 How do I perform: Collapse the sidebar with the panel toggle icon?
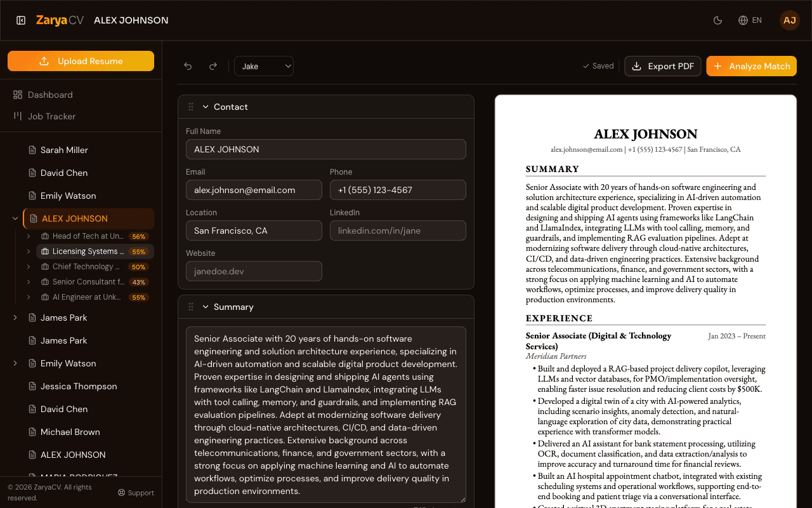[22, 20]
